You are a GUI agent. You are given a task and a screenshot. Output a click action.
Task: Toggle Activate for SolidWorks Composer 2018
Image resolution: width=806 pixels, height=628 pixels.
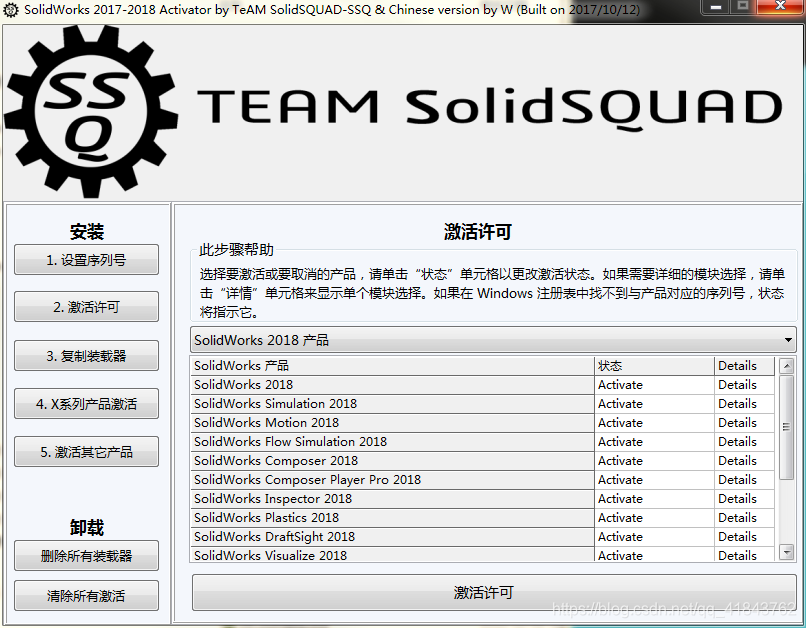pyautogui.click(x=654, y=461)
